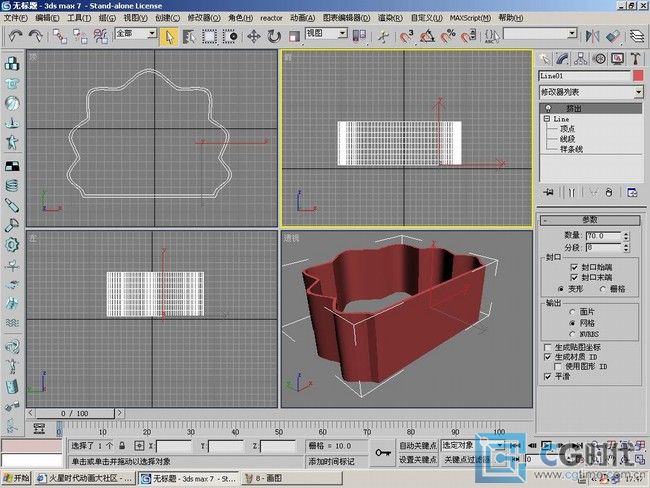This screenshot has width=650, height=488.
Task: Increase the 数量 spinner value
Action: [626, 233]
